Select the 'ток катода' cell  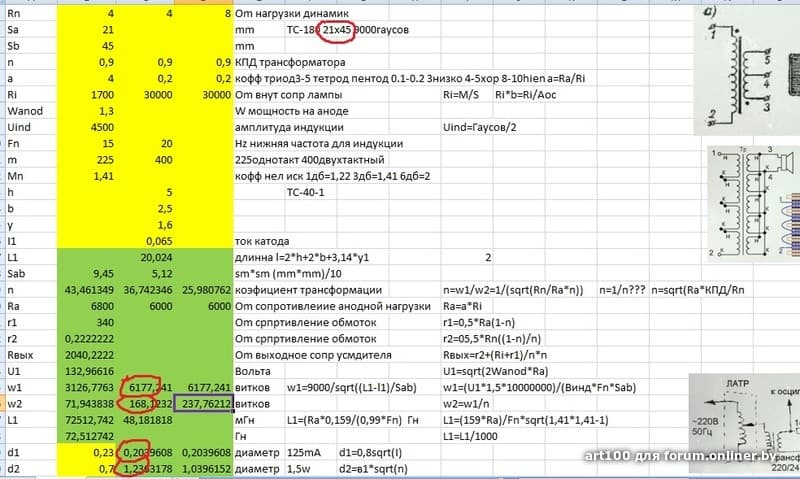(x=262, y=241)
